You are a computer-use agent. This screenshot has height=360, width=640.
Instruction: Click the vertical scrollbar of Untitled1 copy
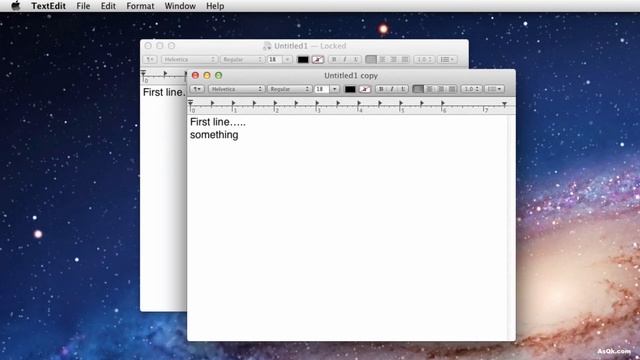[x=511, y=227]
